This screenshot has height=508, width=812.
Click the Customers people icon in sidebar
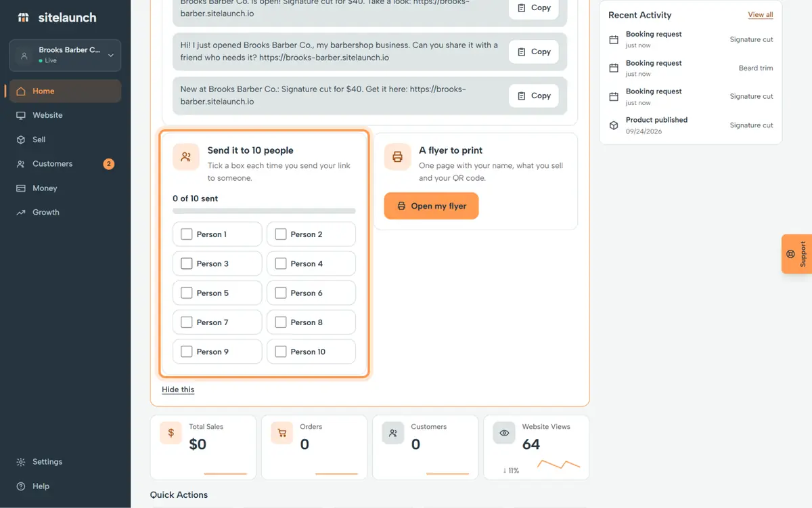21,164
